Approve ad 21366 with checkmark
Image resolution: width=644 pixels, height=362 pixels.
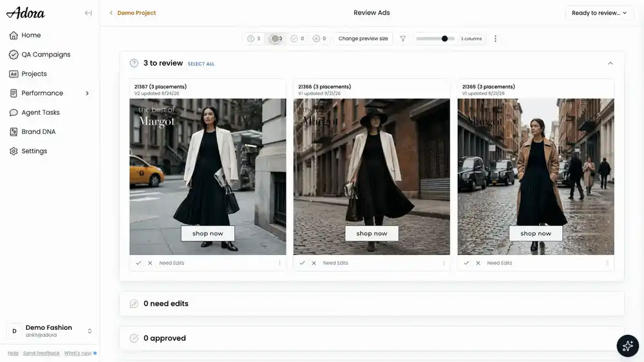click(302, 263)
